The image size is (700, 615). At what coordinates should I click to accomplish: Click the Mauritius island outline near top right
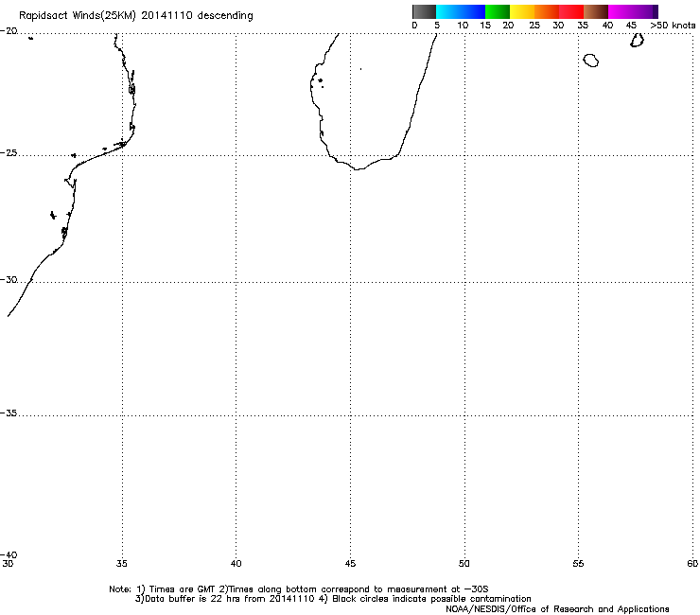coord(637,40)
